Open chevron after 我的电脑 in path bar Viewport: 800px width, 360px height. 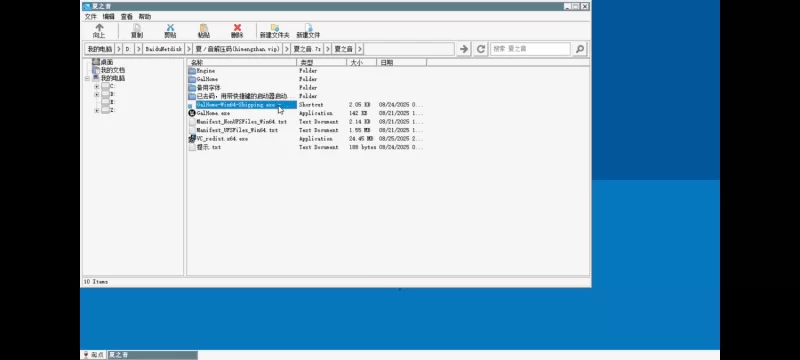(x=118, y=49)
